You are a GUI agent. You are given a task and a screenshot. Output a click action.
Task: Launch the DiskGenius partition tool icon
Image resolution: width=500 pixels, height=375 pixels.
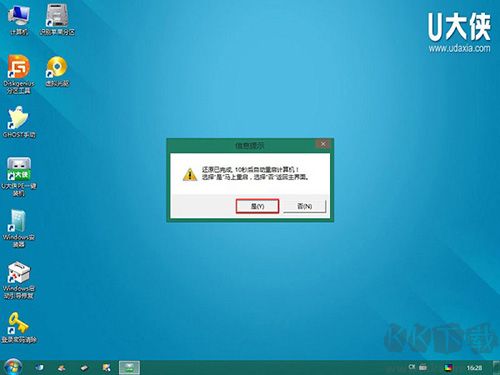click(19, 74)
